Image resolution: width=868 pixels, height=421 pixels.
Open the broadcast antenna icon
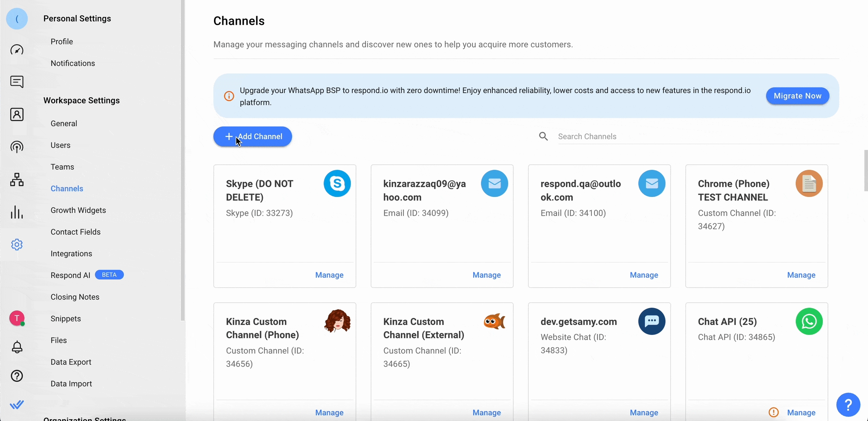(17, 147)
